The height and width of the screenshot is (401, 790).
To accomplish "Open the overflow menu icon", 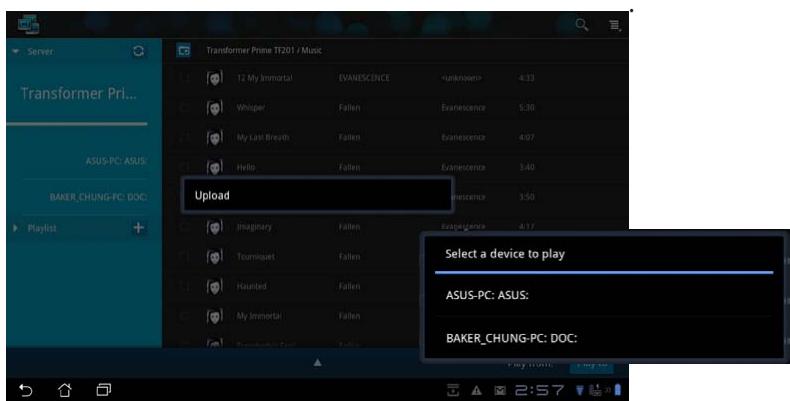I will coord(615,25).
